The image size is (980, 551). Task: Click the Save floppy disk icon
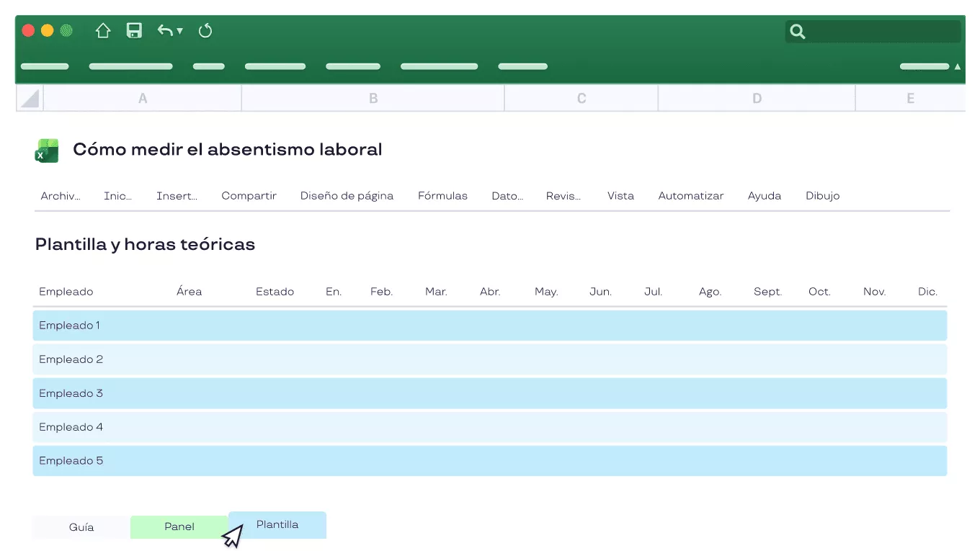click(x=134, y=30)
